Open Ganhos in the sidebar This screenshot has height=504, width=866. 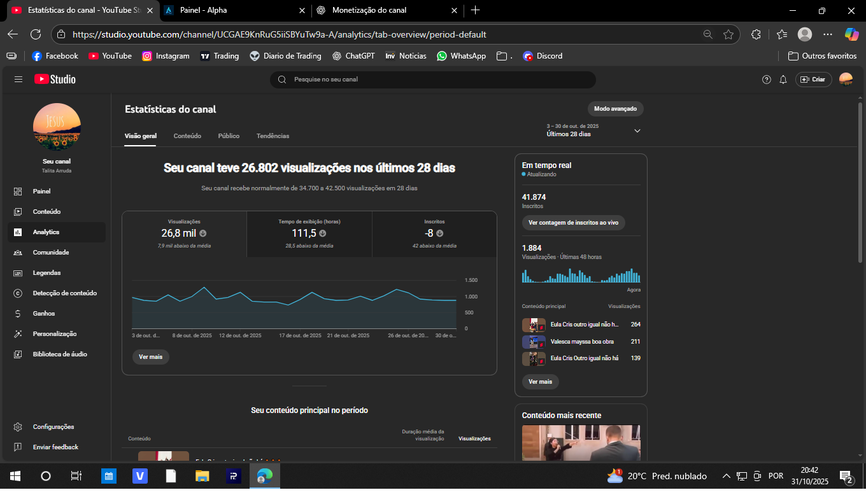[x=43, y=313]
